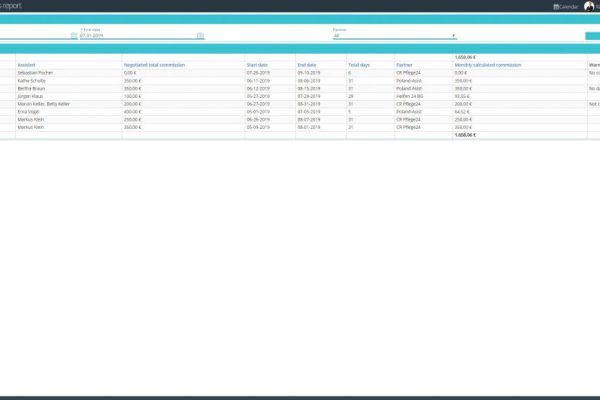Sort by the Partner column header
The height and width of the screenshot is (400, 600).
(x=404, y=65)
